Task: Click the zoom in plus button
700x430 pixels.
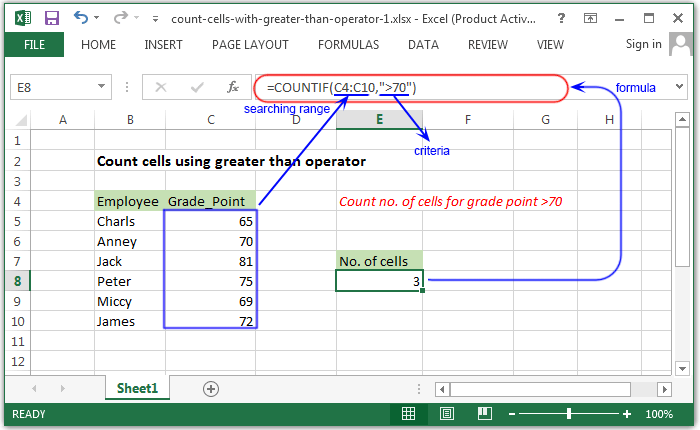Action: 627,414
